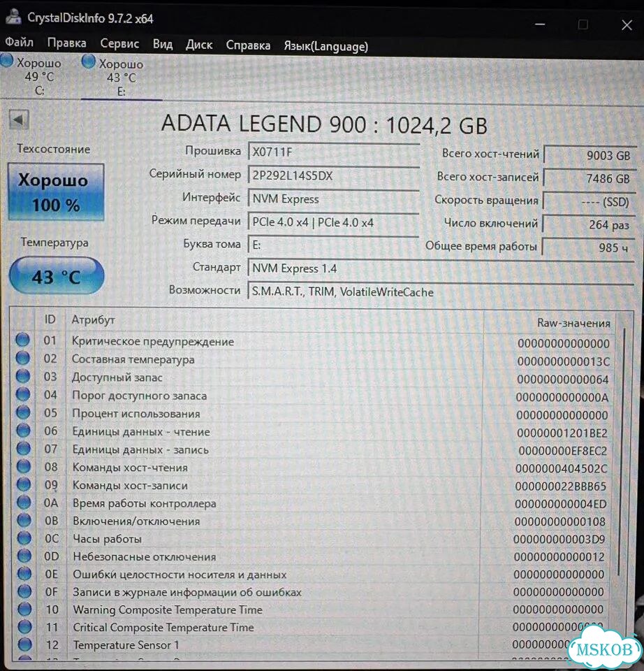Screen dimensions: 644x671
Task: Click status icon of attribute 05
Action: 23,412
